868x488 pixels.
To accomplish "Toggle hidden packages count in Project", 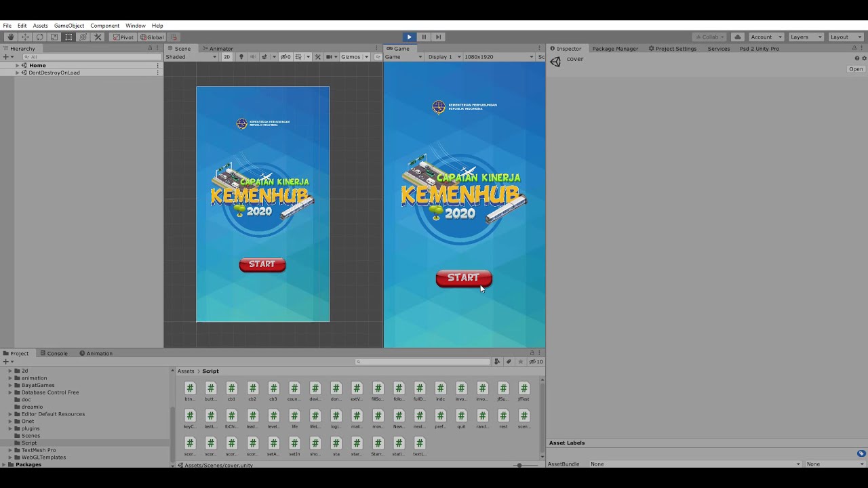I will click(536, 362).
